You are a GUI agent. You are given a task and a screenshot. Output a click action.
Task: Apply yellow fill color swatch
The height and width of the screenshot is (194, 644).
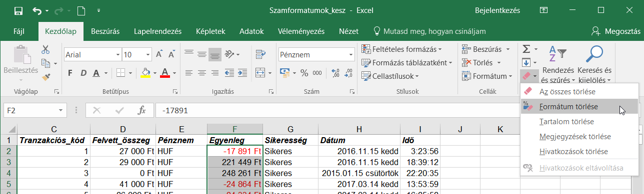tap(145, 73)
